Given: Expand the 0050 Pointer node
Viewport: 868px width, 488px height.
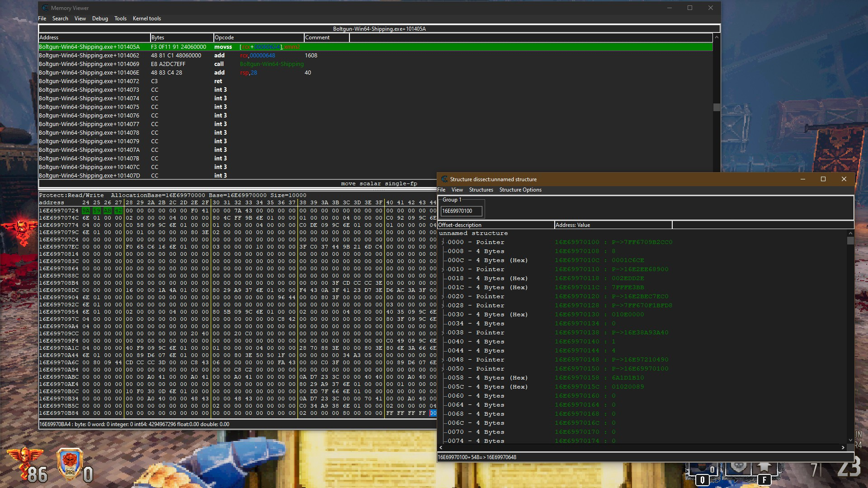Looking at the screenshot, I should [443, 369].
